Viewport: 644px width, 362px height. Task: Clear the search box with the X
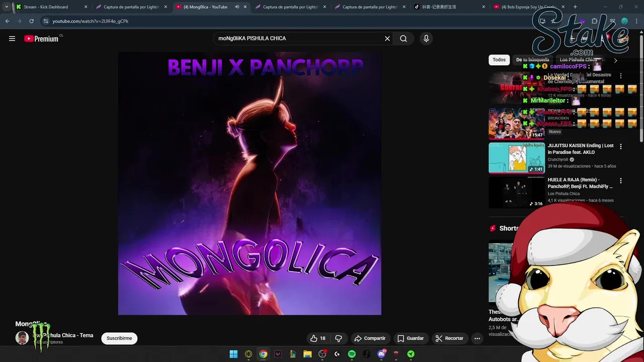[x=387, y=39]
